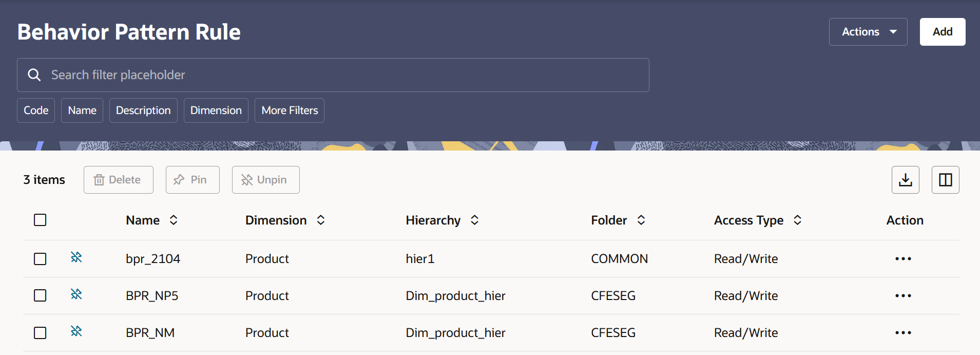
Task: Click the Delete button with trash icon
Action: click(x=119, y=180)
